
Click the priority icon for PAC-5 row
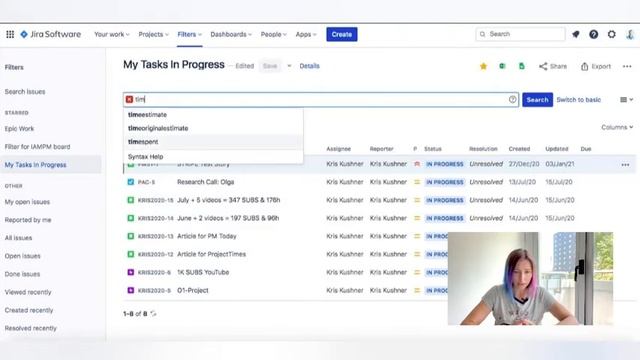(417, 182)
